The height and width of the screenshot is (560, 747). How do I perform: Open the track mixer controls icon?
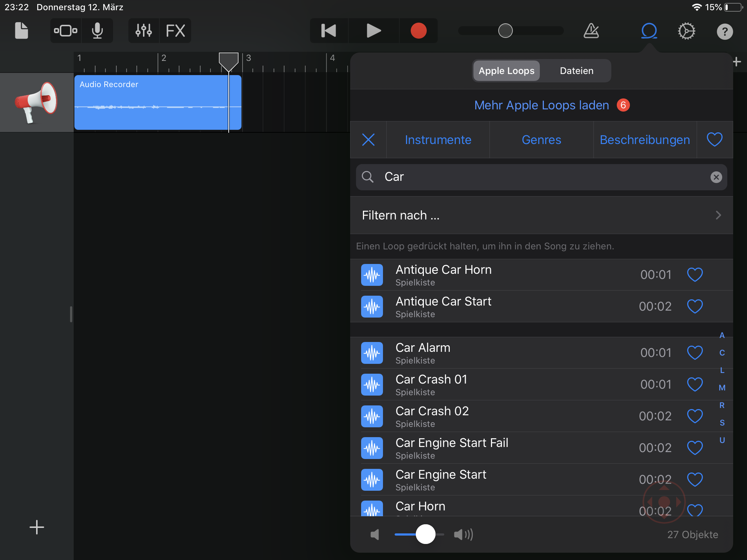144,31
